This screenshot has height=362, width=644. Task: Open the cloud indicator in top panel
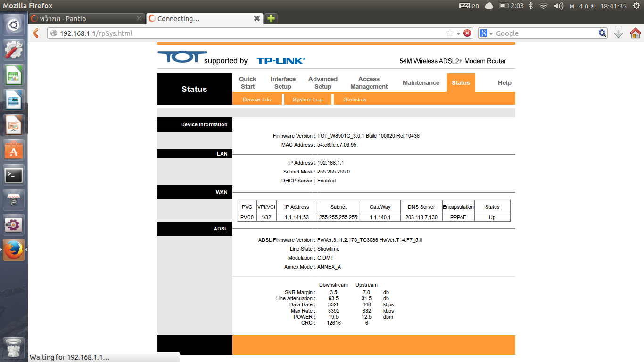pos(489,6)
